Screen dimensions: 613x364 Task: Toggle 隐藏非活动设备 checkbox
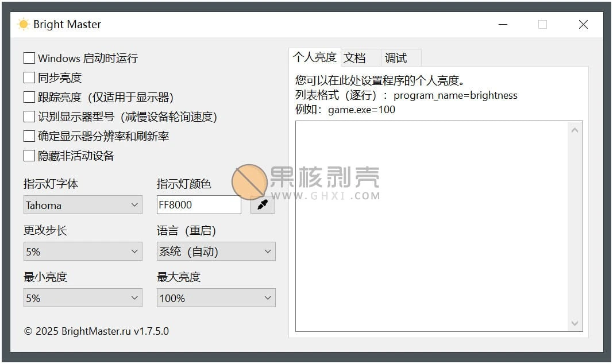tap(29, 156)
